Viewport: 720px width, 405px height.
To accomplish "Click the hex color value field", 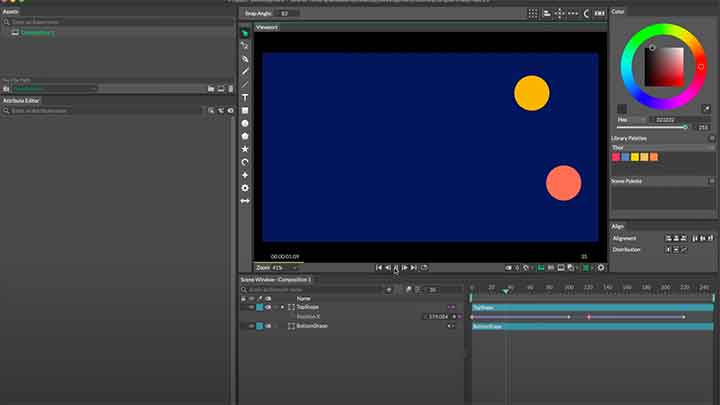I will pyautogui.click(x=680, y=120).
